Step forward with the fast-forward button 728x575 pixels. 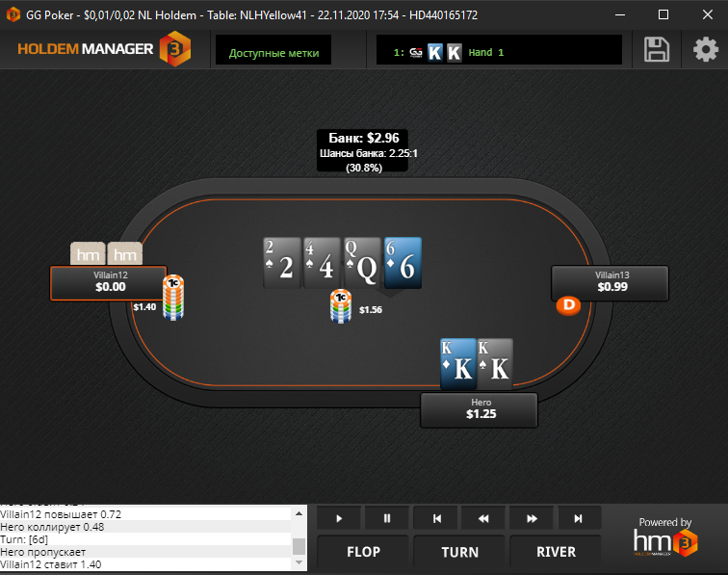pos(532,518)
